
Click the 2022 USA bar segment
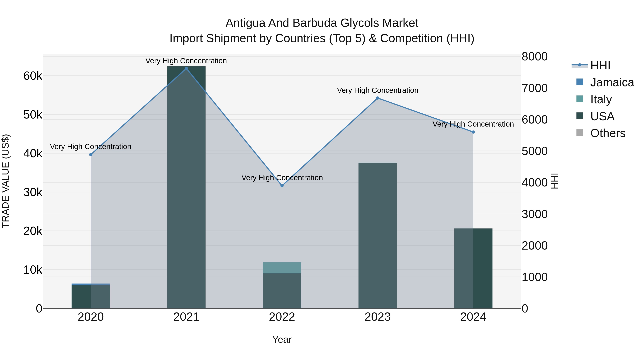coord(282,291)
